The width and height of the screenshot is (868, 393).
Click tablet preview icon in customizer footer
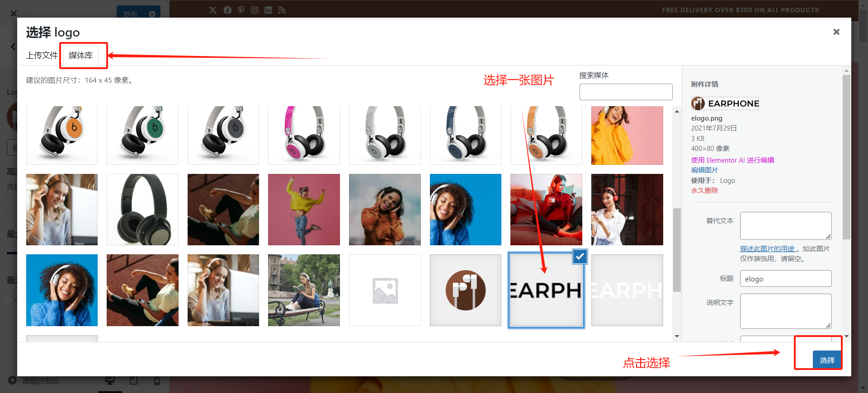[x=134, y=381]
